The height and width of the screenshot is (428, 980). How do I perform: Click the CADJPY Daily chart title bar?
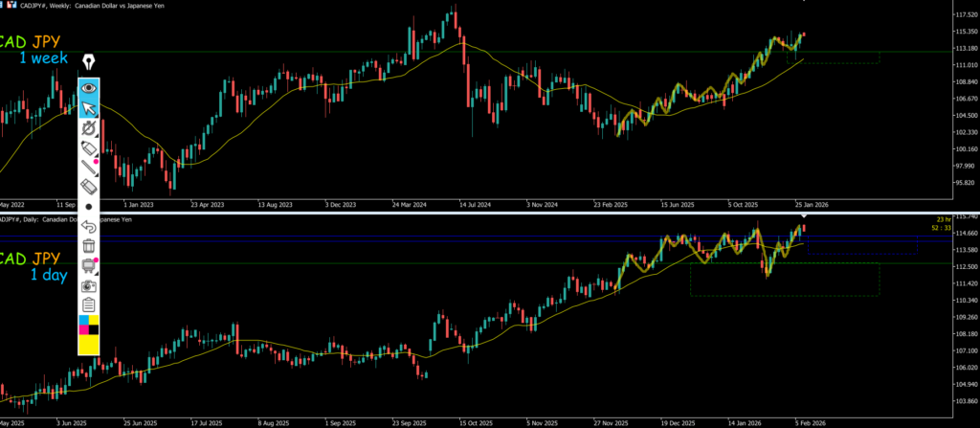click(67, 219)
